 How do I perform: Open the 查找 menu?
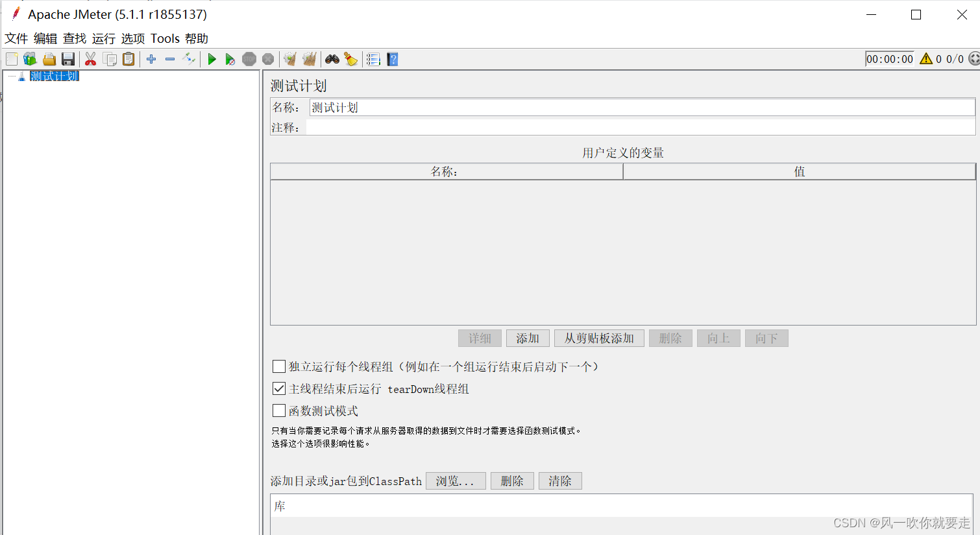75,38
